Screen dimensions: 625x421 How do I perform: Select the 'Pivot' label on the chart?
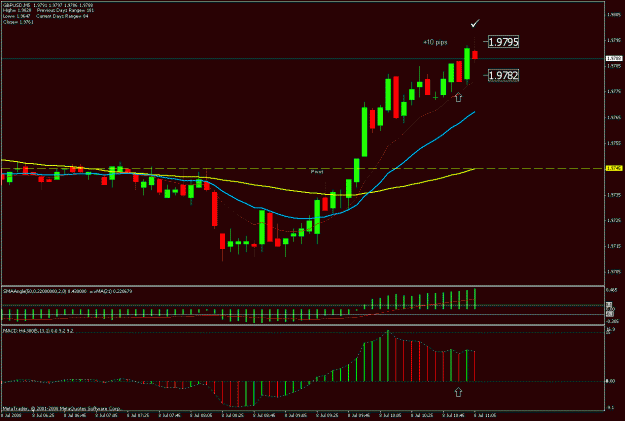click(317, 172)
